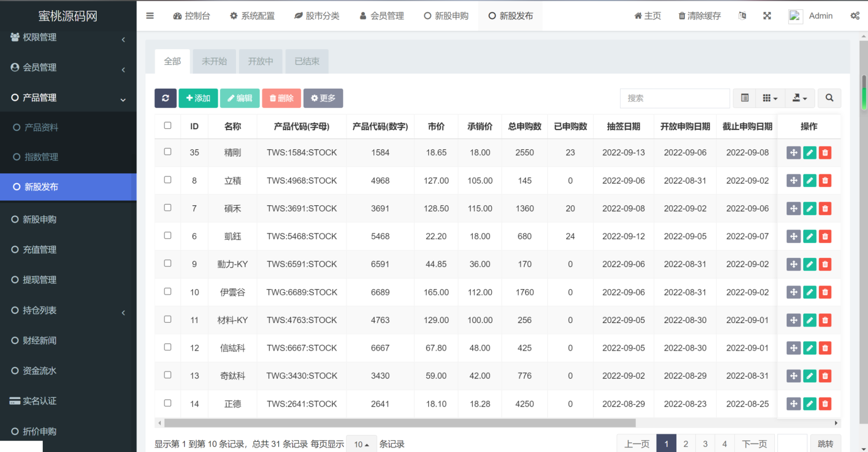Click the 清除缓存 toolbar icon
This screenshot has height=452, width=868.
(x=699, y=16)
